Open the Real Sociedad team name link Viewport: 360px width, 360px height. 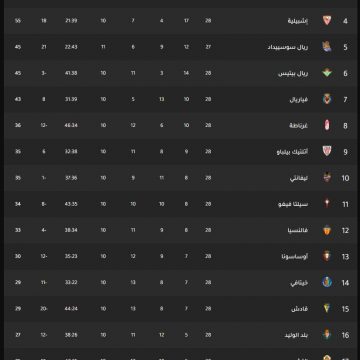click(288, 47)
